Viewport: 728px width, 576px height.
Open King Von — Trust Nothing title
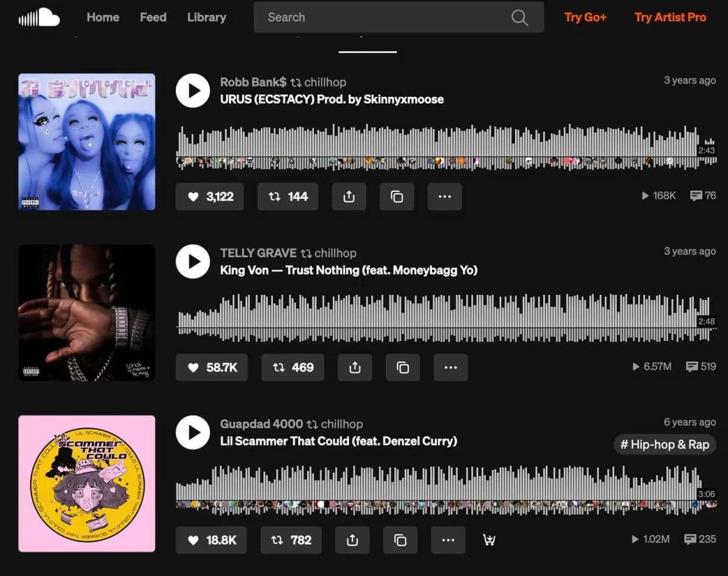point(349,270)
